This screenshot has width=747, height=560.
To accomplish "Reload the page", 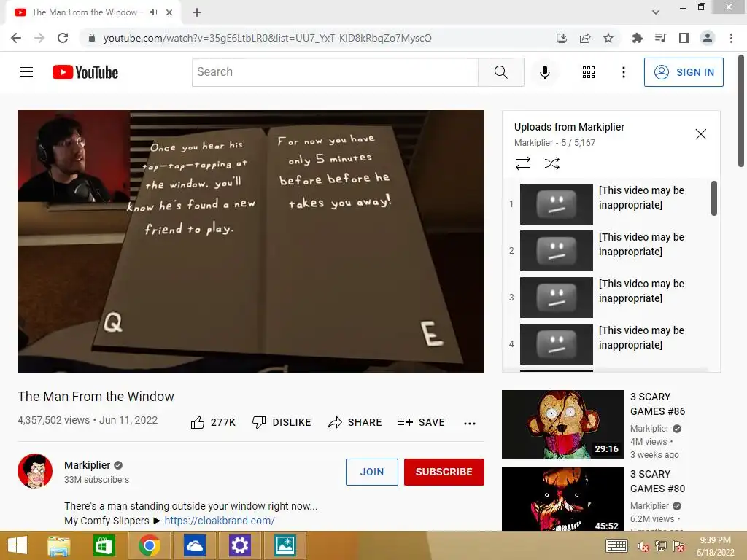I will click(63, 38).
